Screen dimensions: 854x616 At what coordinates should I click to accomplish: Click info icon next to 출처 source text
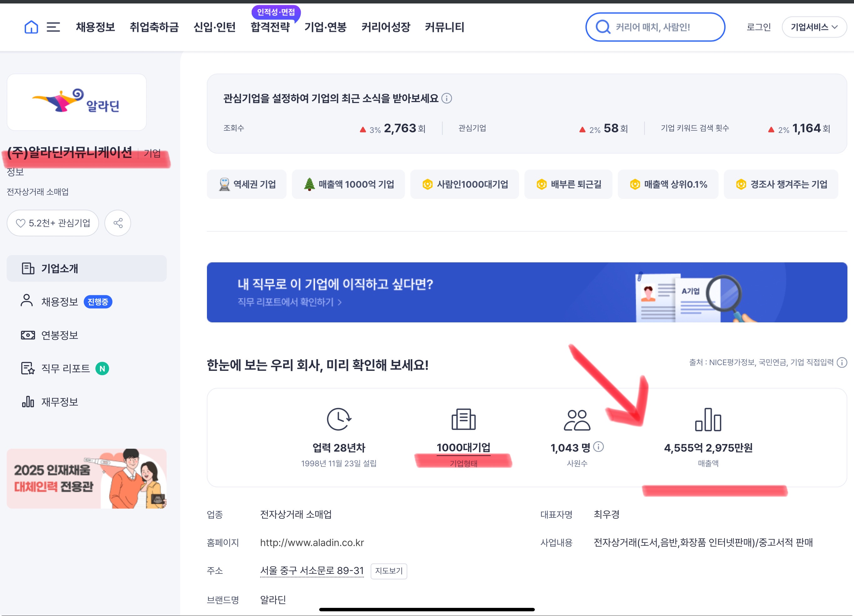click(842, 362)
